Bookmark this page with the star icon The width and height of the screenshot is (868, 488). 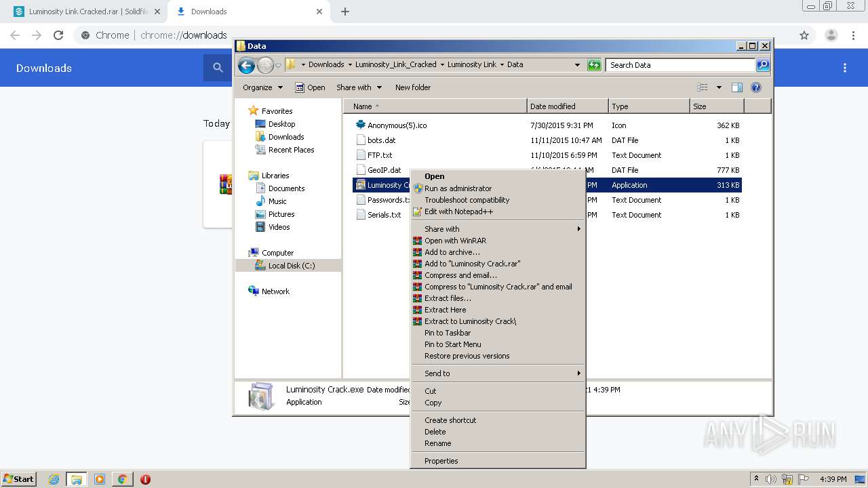coord(804,35)
